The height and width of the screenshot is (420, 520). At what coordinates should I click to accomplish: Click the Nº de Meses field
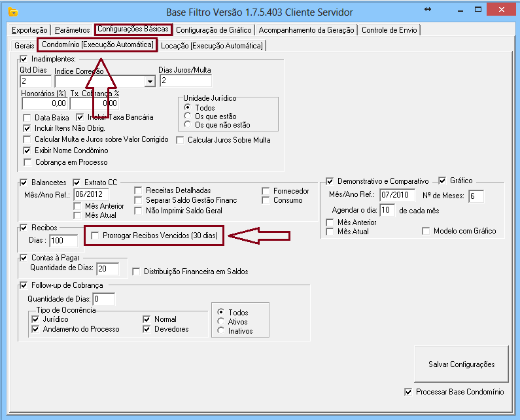point(476,196)
